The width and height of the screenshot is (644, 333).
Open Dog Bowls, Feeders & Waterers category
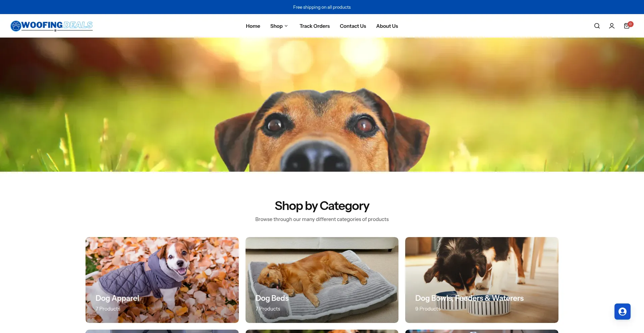pyautogui.click(x=482, y=280)
